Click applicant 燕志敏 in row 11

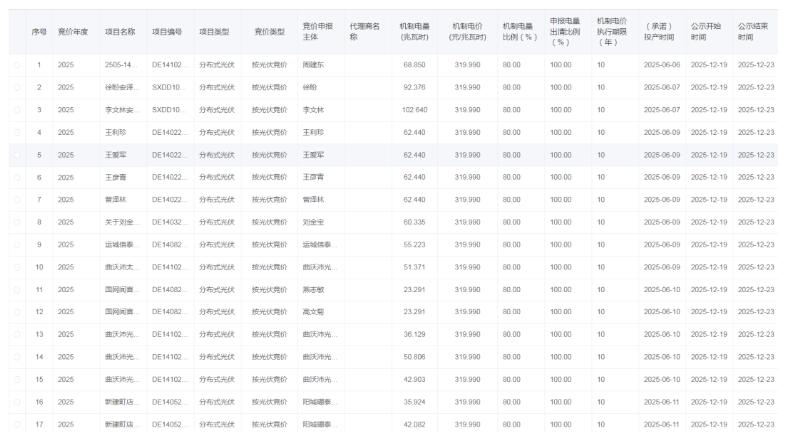(x=314, y=289)
